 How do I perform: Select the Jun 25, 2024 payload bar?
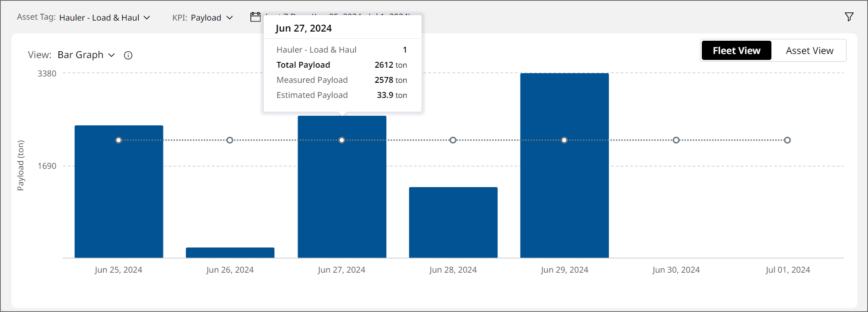pos(119,197)
